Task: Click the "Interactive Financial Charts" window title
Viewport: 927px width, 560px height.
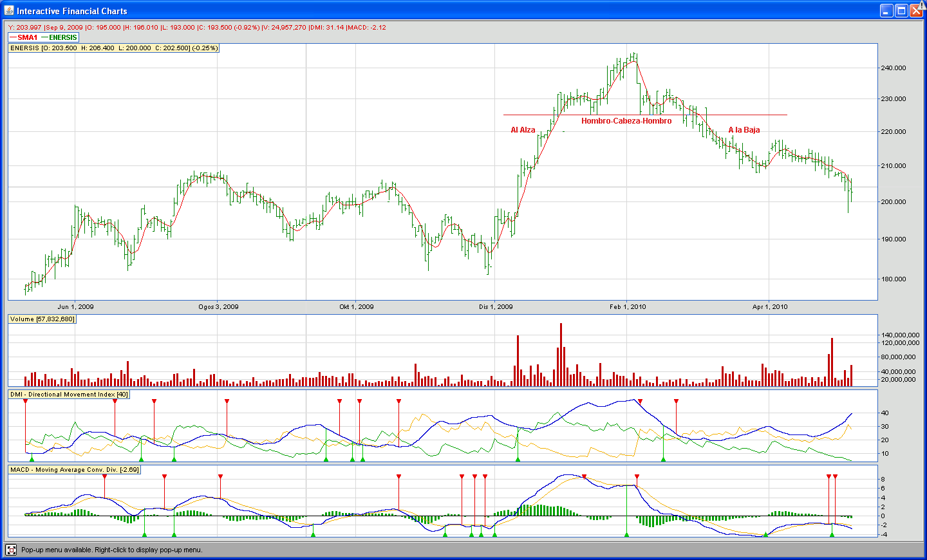Action: point(72,11)
